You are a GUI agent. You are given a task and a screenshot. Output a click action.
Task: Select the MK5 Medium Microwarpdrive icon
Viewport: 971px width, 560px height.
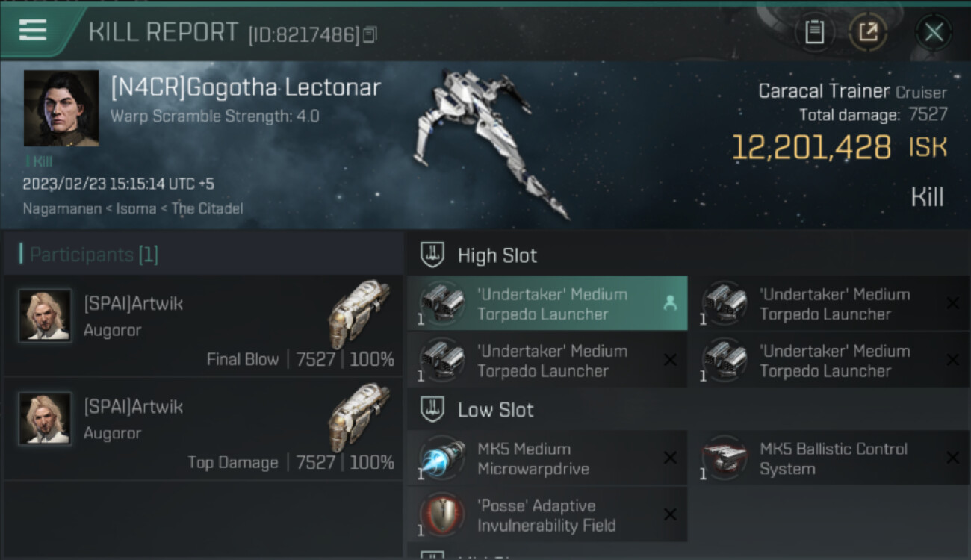click(x=441, y=458)
